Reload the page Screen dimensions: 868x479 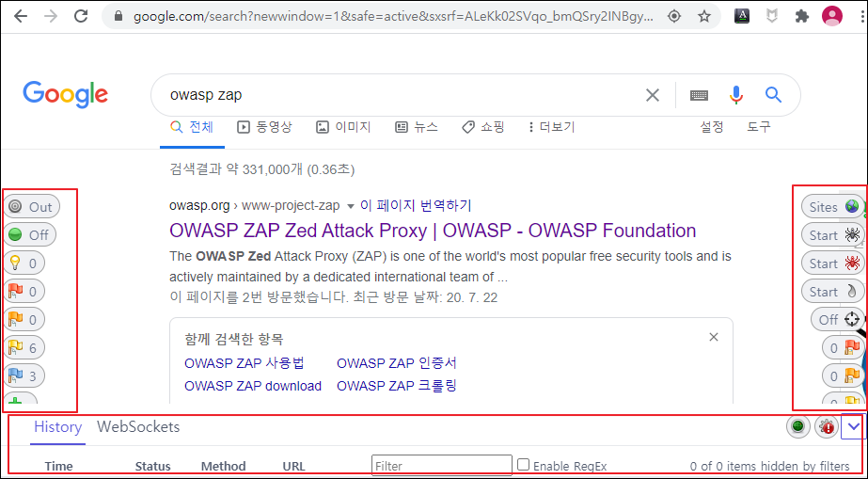(x=82, y=16)
